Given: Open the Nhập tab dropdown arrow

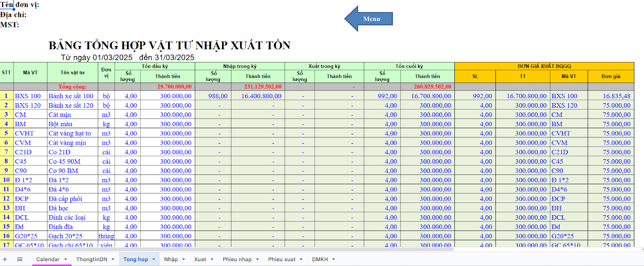Looking at the screenshot, I should [x=184, y=259].
